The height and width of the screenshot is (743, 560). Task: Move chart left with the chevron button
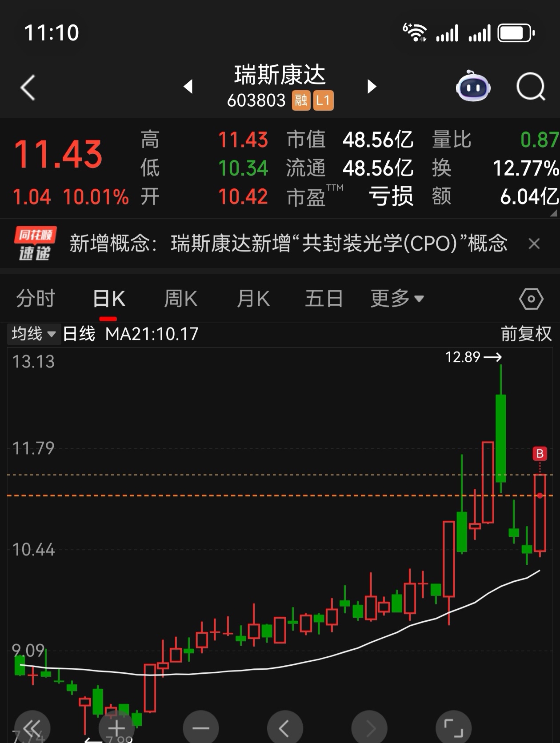coord(285,728)
